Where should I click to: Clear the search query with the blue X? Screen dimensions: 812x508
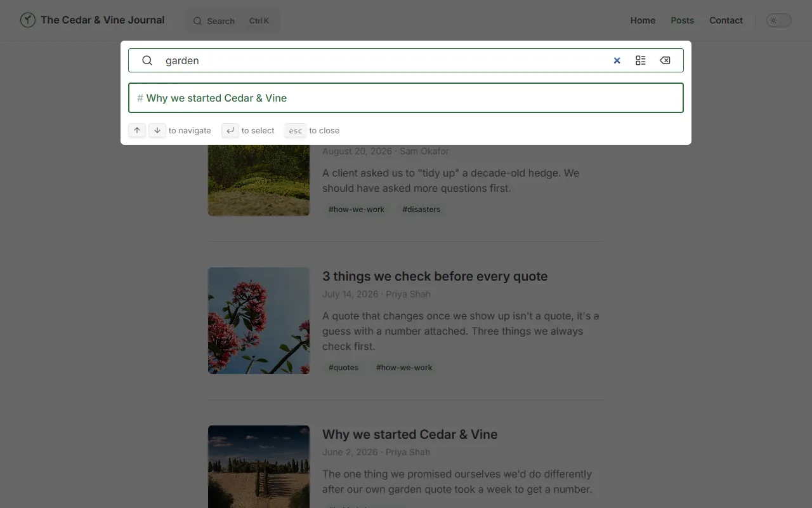click(x=617, y=60)
